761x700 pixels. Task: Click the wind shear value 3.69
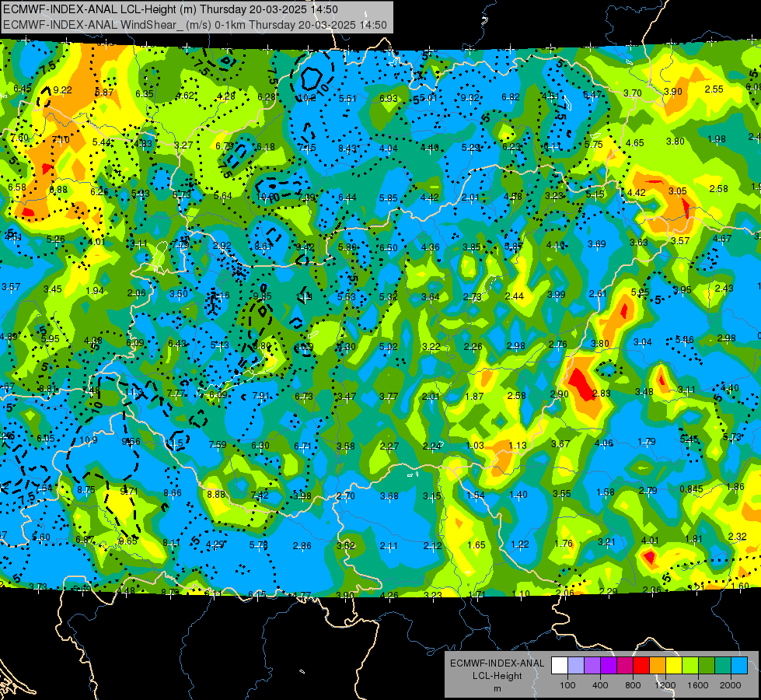(x=597, y=244)
